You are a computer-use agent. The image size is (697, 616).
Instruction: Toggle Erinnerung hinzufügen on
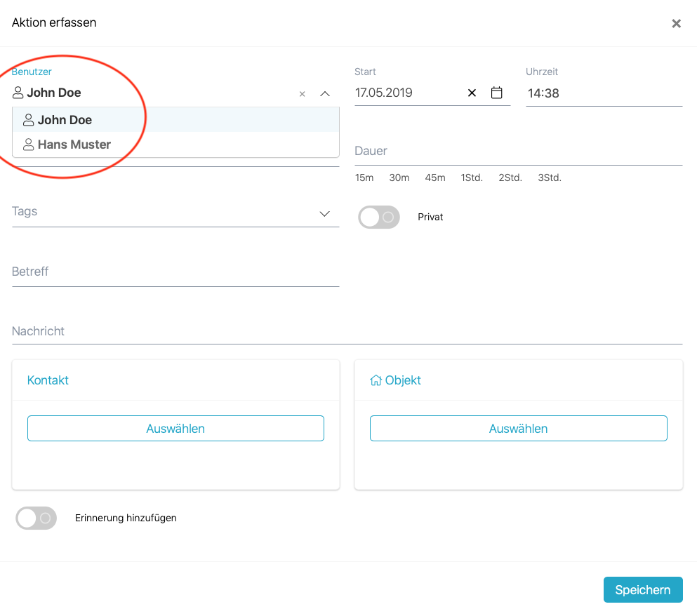pos(36,518)
